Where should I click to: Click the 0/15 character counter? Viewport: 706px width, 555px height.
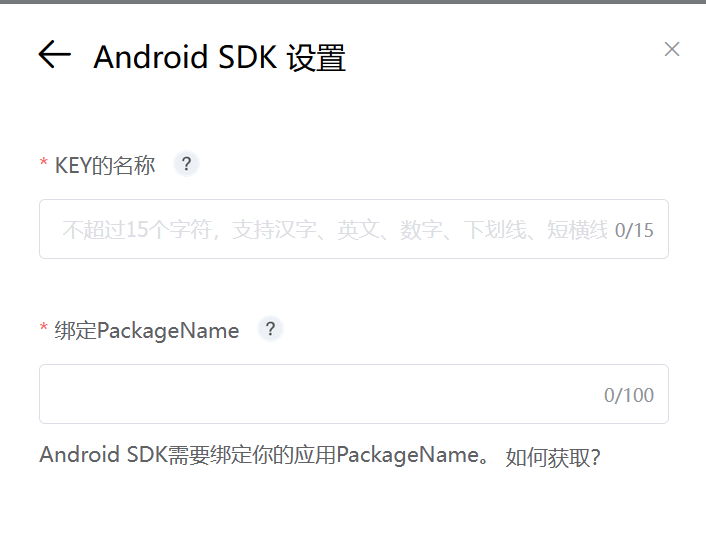point(634,230)
